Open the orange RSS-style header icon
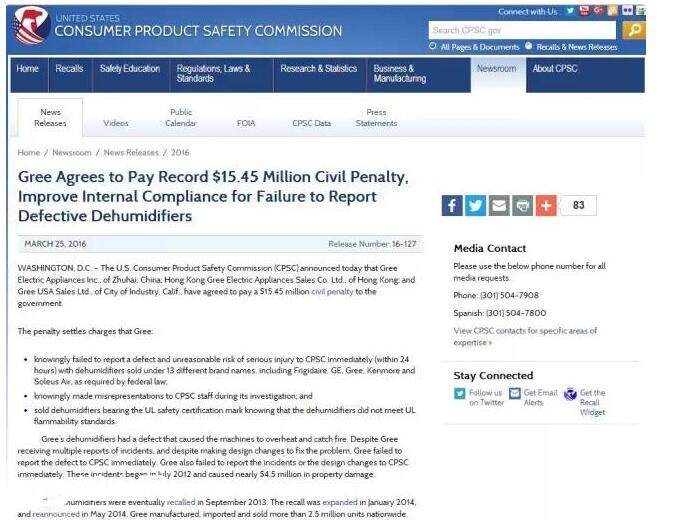 tap(612, 11)
